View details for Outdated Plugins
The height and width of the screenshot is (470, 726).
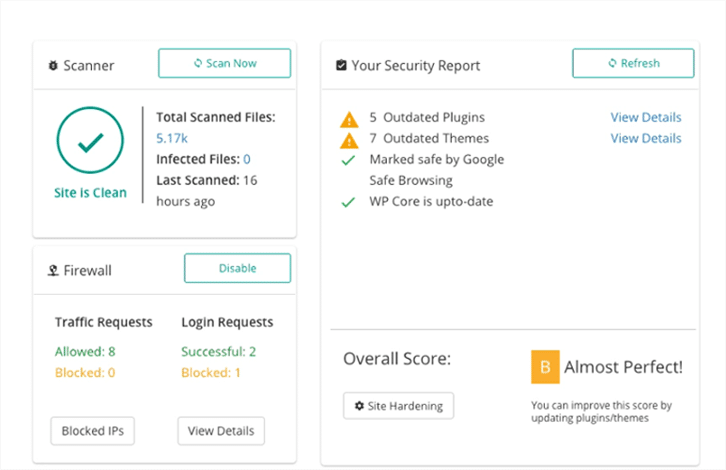pyautogui.click(x=645, y=117)
